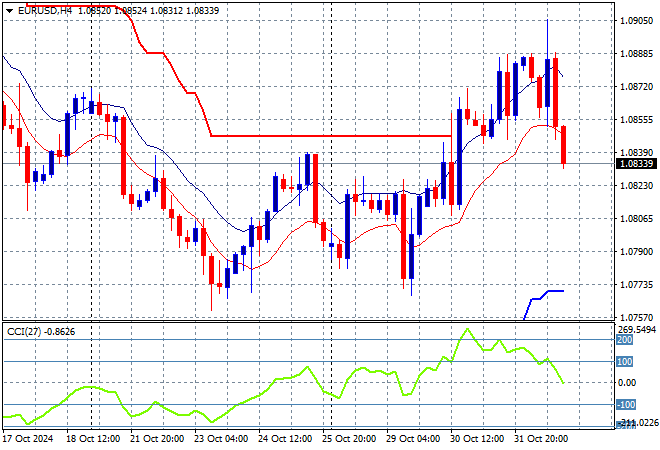The height and width of the screenshot is (450, 660).
Task: Click the 269.5494 CCI scale maximum
Action: coord(636,330)
